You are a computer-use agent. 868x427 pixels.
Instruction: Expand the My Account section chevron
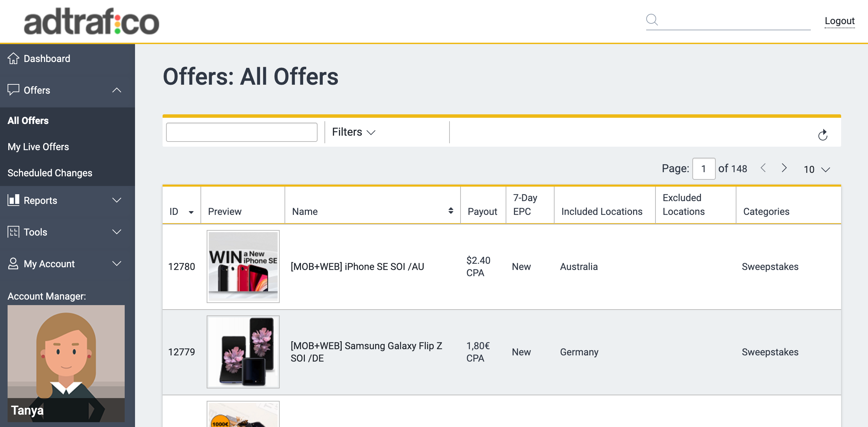117,263
